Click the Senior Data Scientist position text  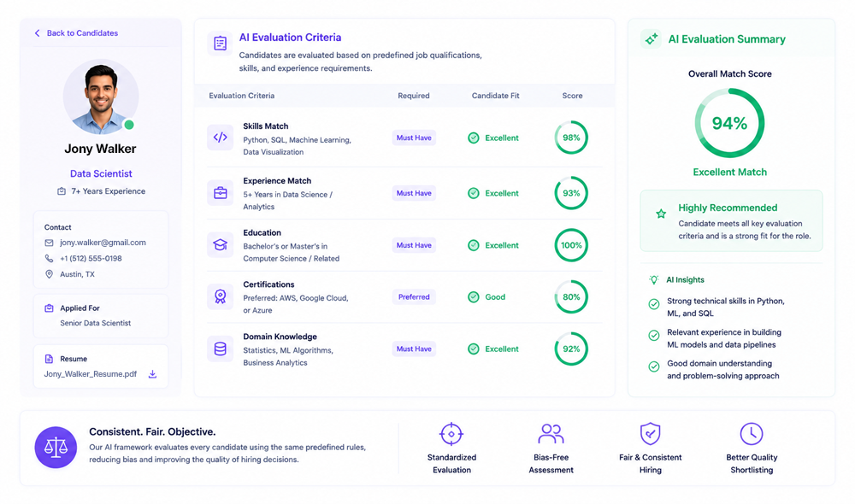coord(96,323)
